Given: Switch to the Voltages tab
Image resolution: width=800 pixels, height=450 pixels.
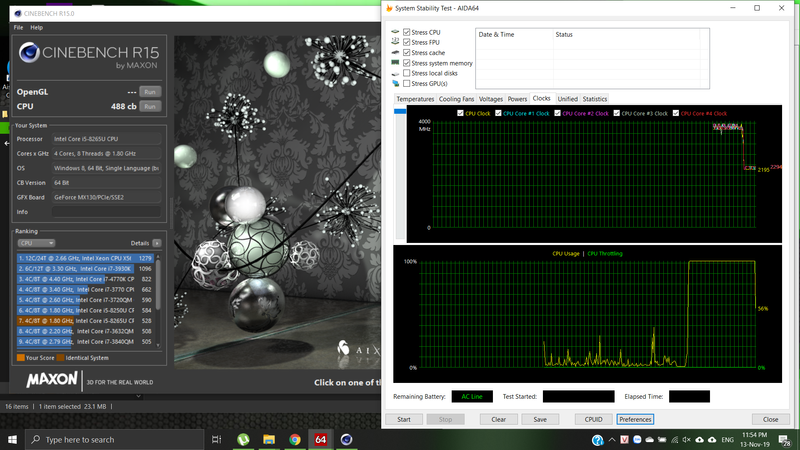Looking at the screenshot, I should point(491,99).
